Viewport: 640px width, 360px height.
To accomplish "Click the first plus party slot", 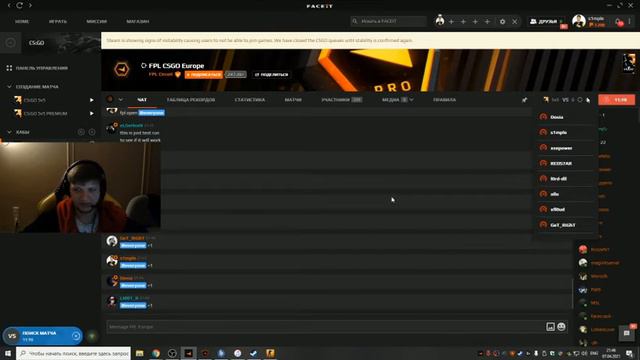I will coord(451,21).
